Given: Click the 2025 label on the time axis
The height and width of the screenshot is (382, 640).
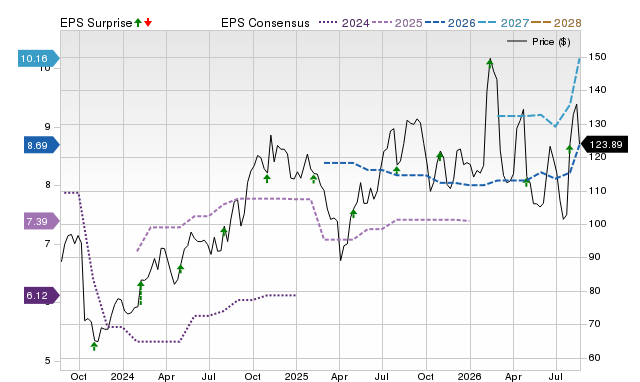Looking at the screenshot, I should pyautogui.click(x=296, y=377).
